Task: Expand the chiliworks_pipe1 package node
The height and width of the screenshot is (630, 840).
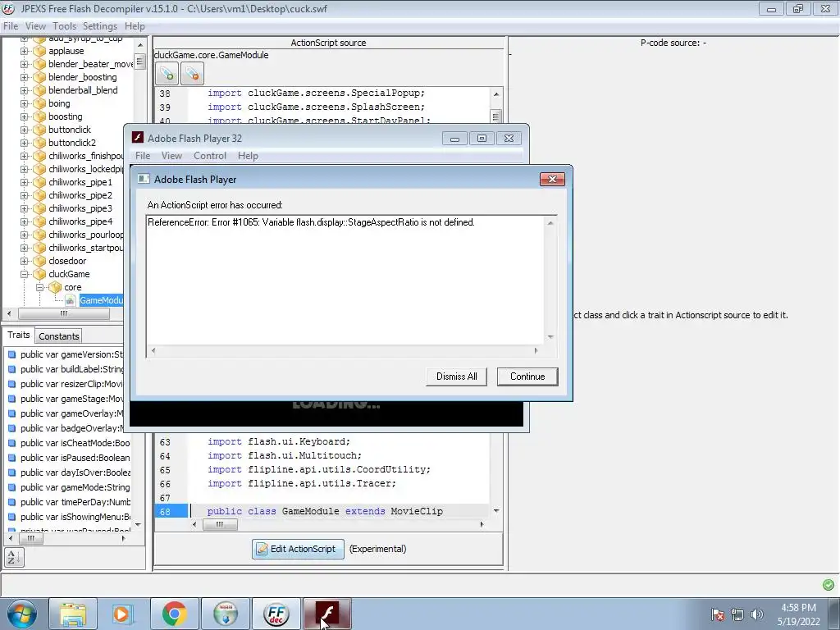Action: tap(24, 182)
